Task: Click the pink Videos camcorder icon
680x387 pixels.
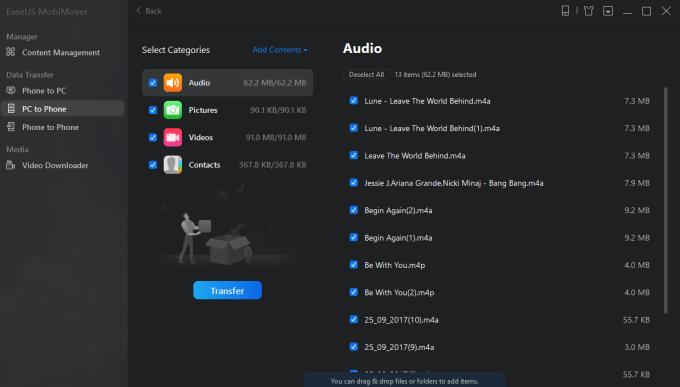Action: coord(173,138)
